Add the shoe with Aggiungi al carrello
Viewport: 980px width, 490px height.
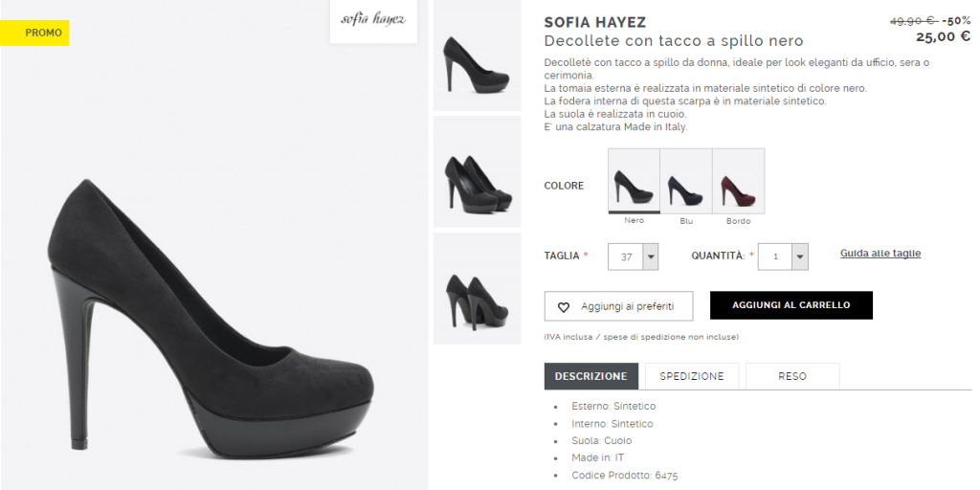coord(791,305)
